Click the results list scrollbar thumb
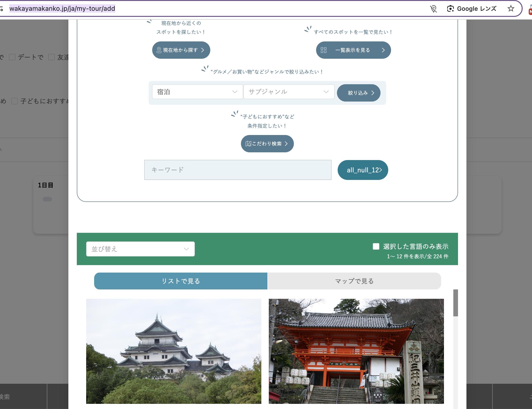 pos(455,303)
